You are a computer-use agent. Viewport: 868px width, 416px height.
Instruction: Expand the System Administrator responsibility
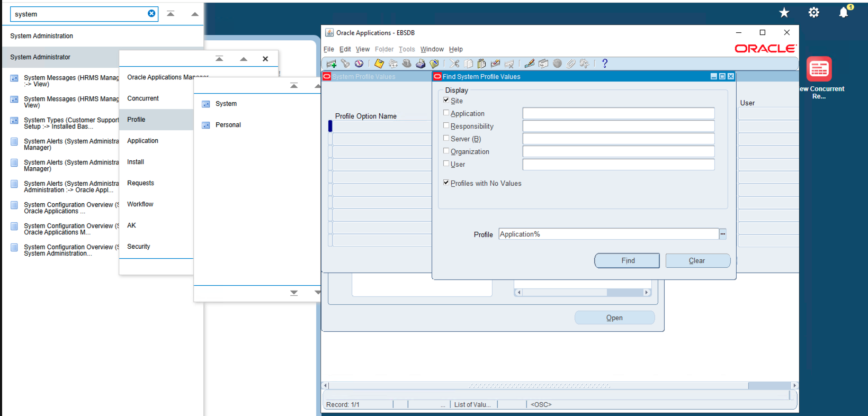[40, 57]
